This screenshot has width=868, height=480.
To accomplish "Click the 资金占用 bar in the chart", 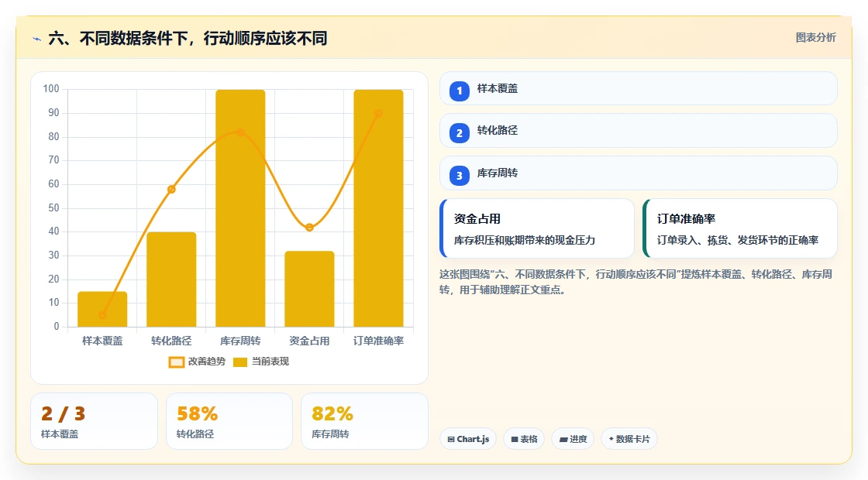I will point(309,289).
